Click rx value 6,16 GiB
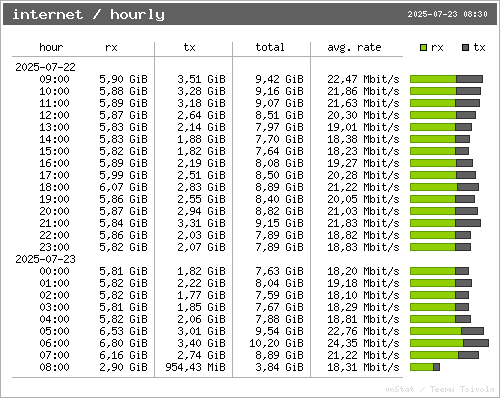The image size is (500, 398). point(123,355)
